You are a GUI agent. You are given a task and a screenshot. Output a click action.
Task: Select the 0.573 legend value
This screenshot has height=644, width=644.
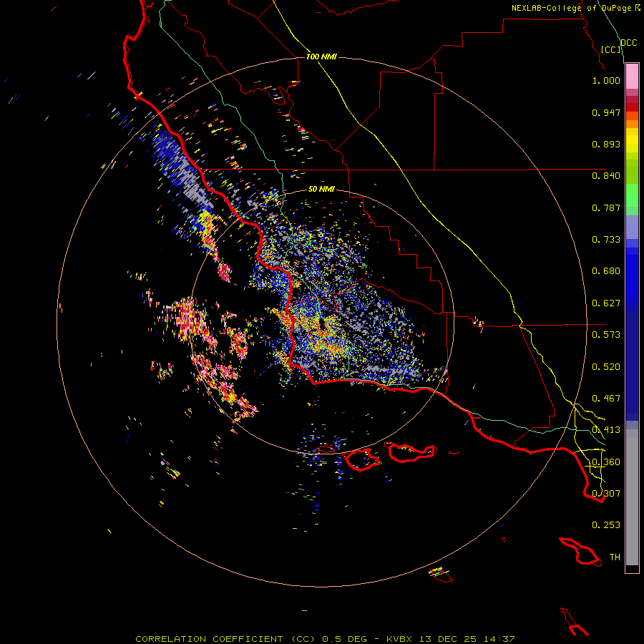(606, 335)
